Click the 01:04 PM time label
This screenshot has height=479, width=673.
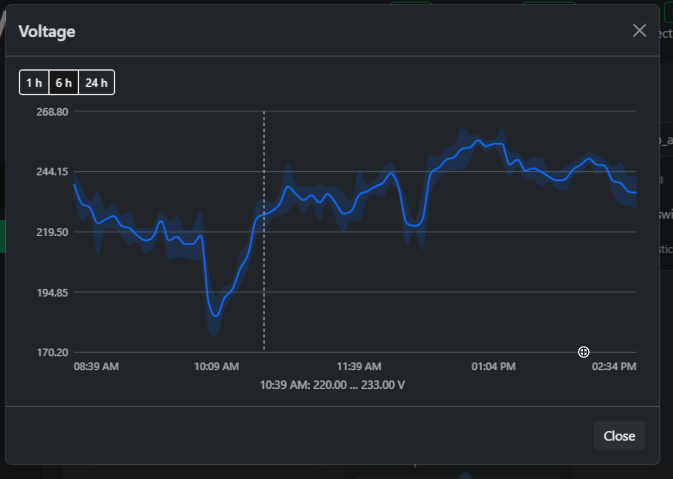pyautogui.click(x=493, y=367)
